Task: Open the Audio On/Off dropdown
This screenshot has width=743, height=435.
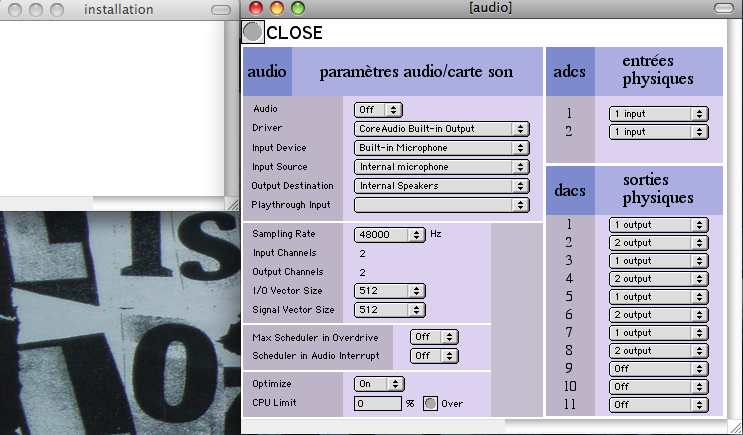Action: tap(379, 110)
